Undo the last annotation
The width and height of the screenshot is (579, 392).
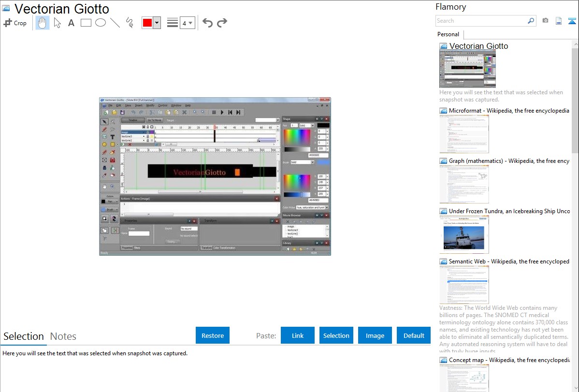coord(207,23)
